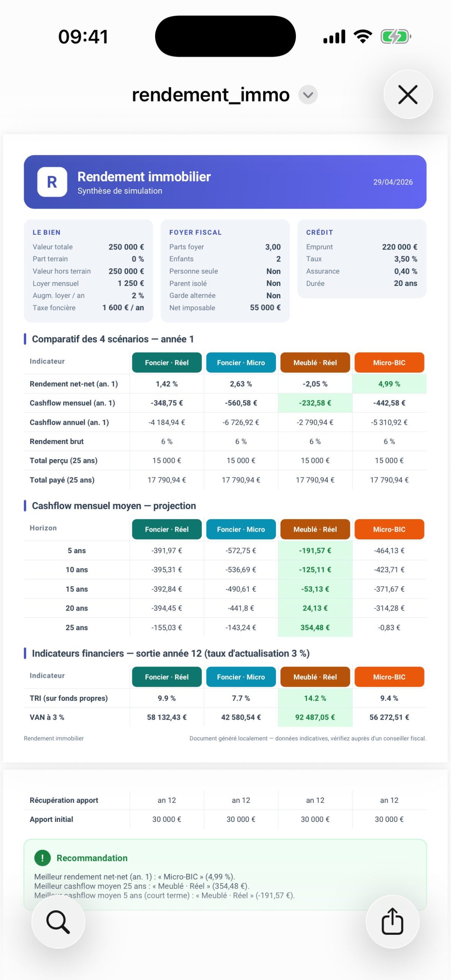Tap the highlighted 4,99 % rendement cell

(x=389, y=384)
